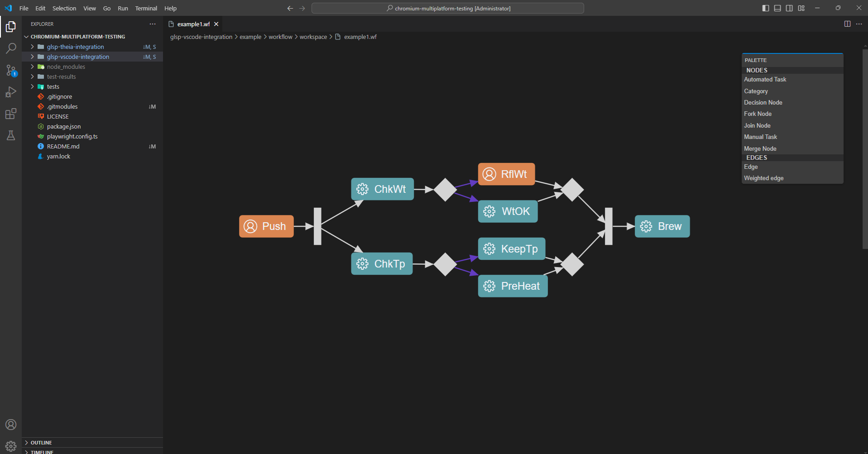Open the Manage gear in the activity bar

tap(11, 446)
